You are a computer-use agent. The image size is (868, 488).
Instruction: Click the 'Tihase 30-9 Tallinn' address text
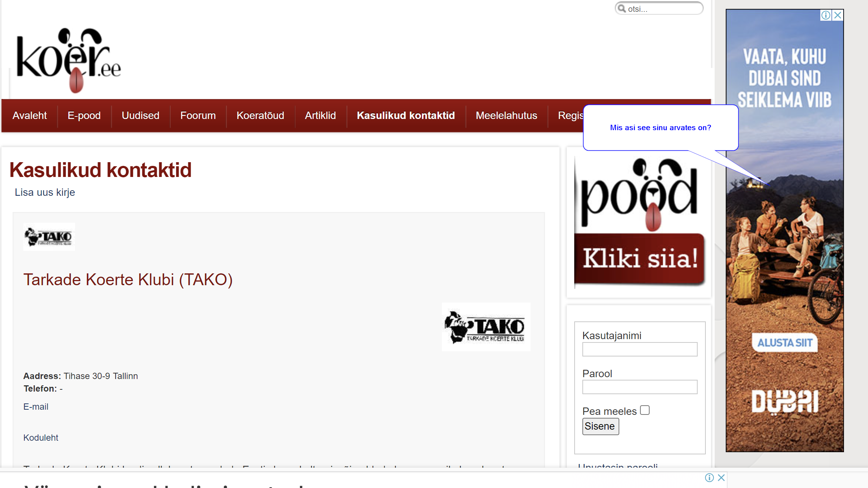pos(101,376)
